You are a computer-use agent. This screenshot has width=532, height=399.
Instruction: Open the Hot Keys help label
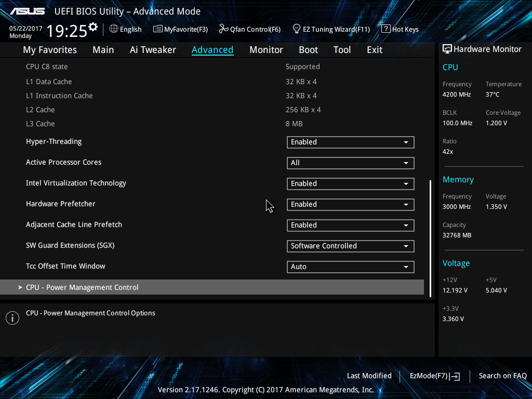(405, 29)
